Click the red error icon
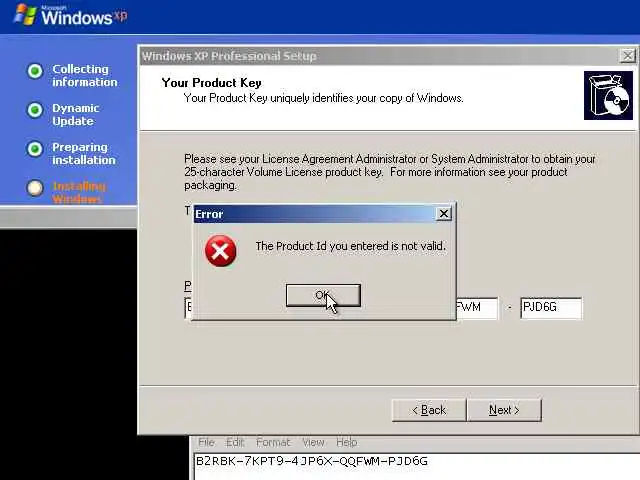640x480 pixels. coord(220,251)
